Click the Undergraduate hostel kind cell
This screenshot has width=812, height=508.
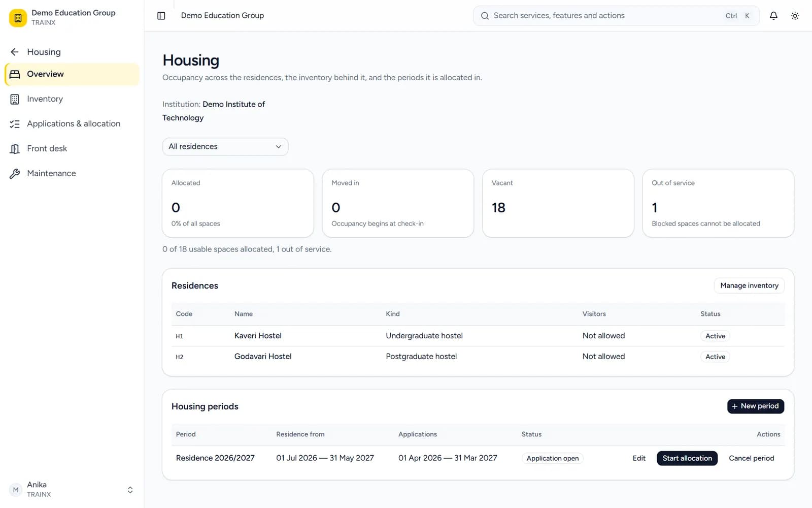[424, 336]
